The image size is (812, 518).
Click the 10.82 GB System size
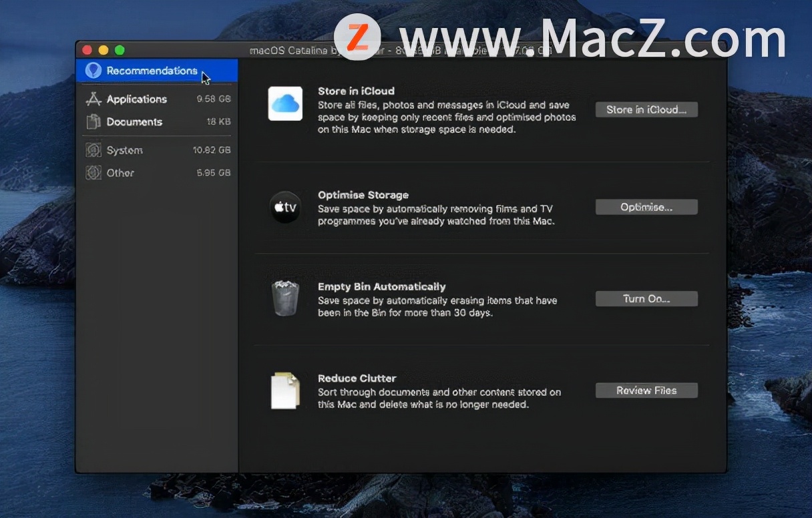click(x=212, y=150)
